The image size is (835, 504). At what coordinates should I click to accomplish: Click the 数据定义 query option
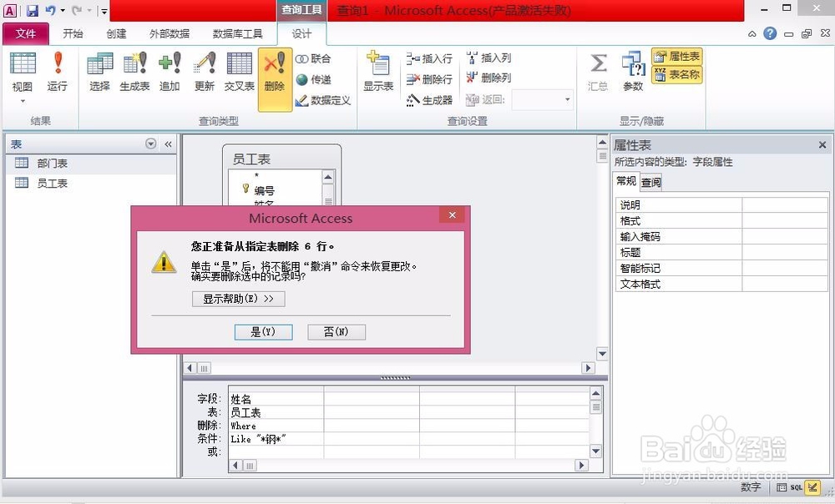tap(322, 100)
